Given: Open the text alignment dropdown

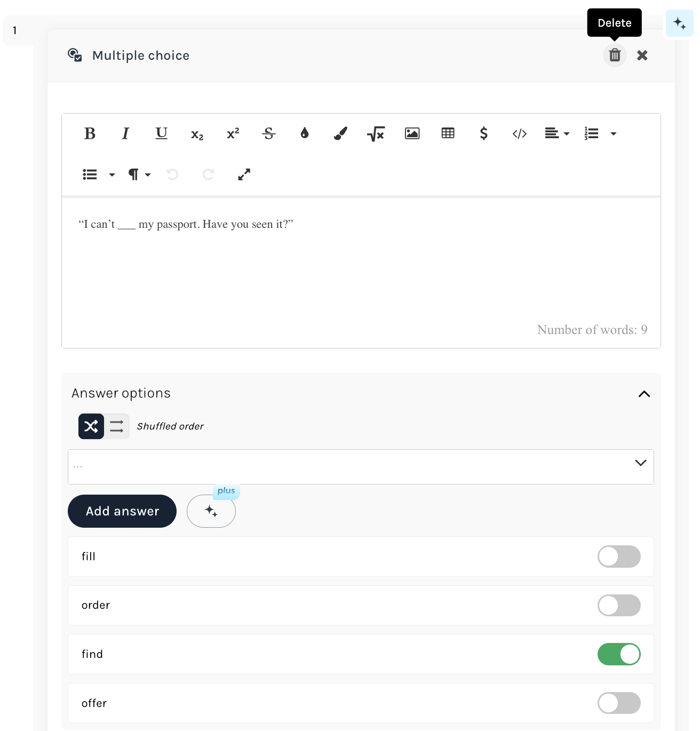Looking at the screenshot, I should 557,133.
